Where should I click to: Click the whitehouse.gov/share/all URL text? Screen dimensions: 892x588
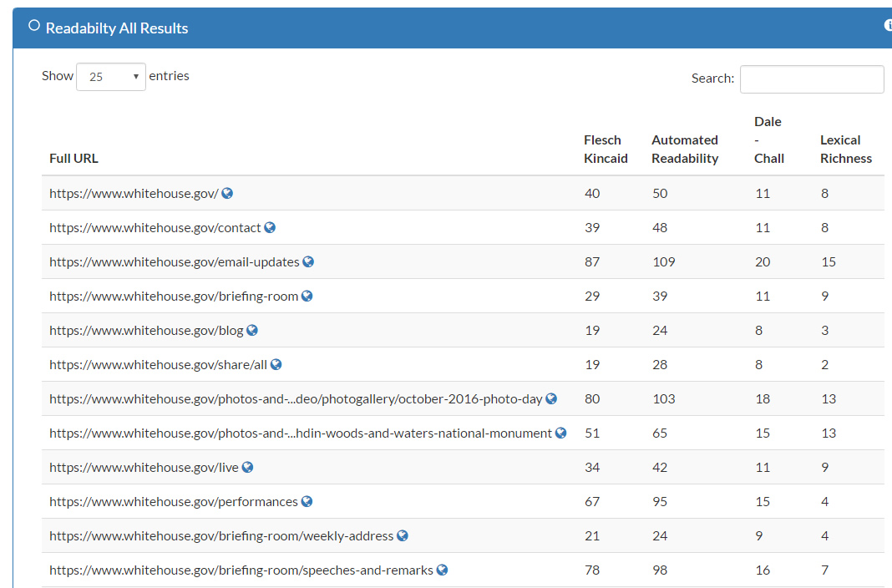click(x=158, y=364)
